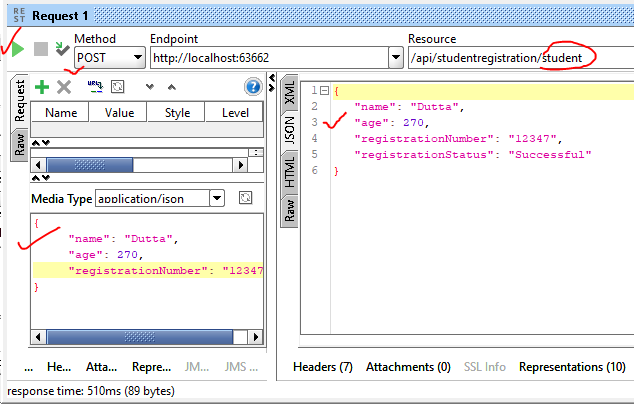
Task: Click the gray stop request button
Action: tap(41, 49)
